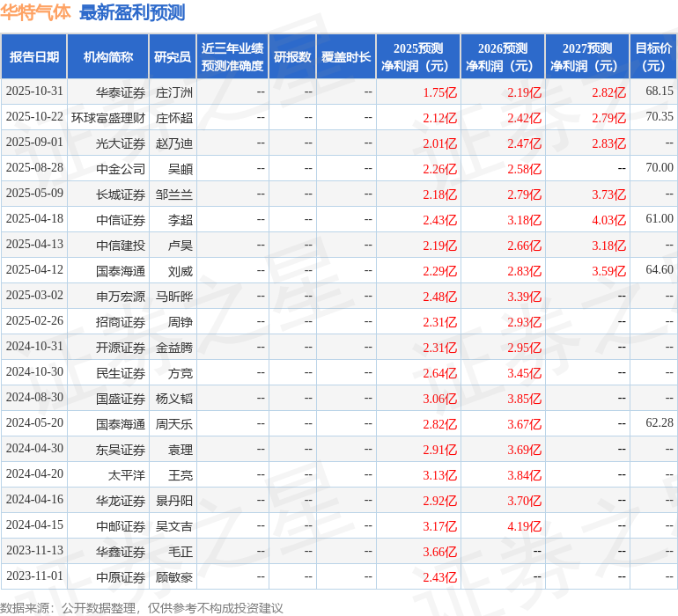
Task: Click the 最新盈利预测 heading
Action: tap(132, 12)
